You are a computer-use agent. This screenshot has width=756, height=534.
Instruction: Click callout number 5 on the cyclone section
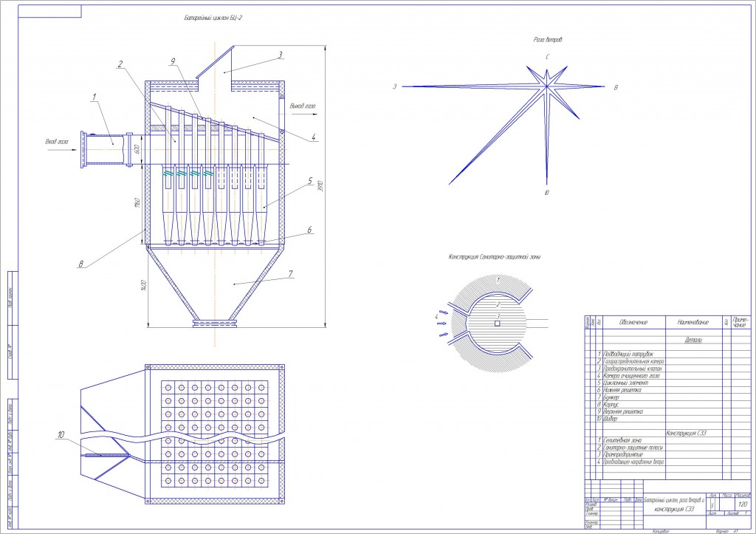(310, 181)
